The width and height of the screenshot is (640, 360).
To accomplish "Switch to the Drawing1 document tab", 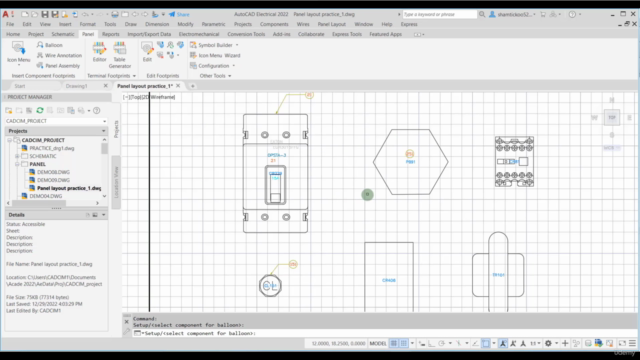I will [x=77, y=86].
